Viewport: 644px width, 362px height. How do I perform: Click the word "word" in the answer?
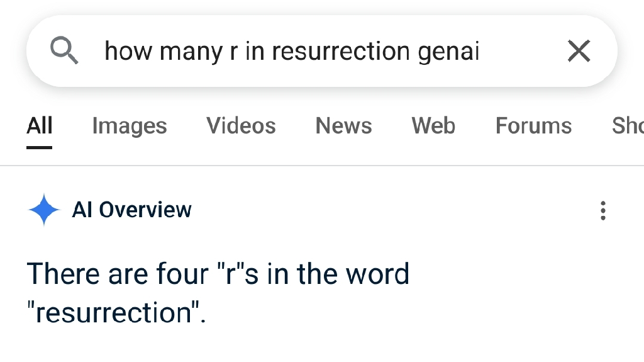click(x=377, y=274)
